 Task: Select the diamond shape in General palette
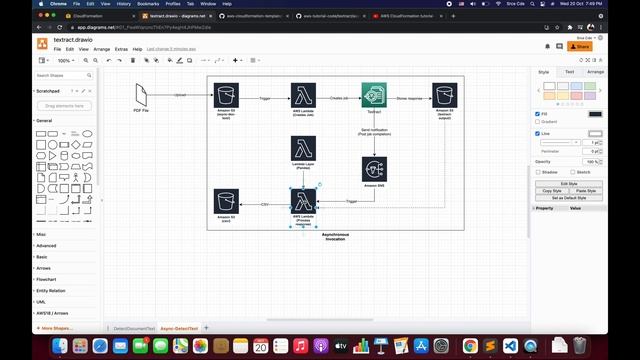click(76, 144)
